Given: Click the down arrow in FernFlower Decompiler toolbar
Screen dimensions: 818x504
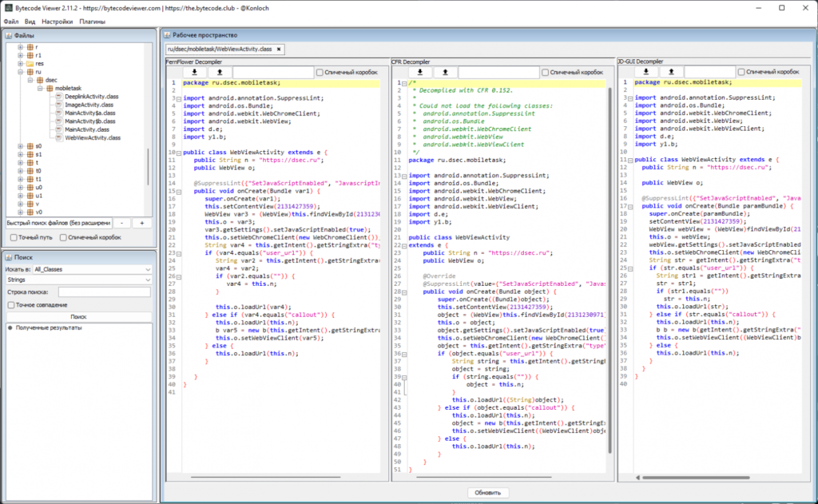Looking at the screenshot, I should (195, 72).
